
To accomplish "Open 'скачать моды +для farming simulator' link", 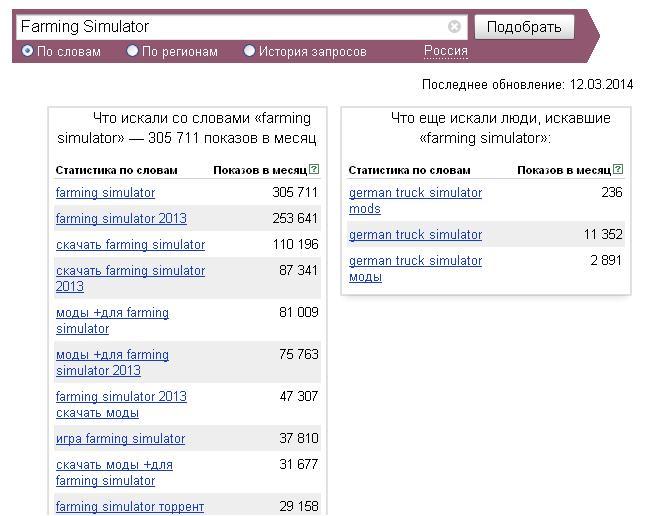I will click(114, 472).
